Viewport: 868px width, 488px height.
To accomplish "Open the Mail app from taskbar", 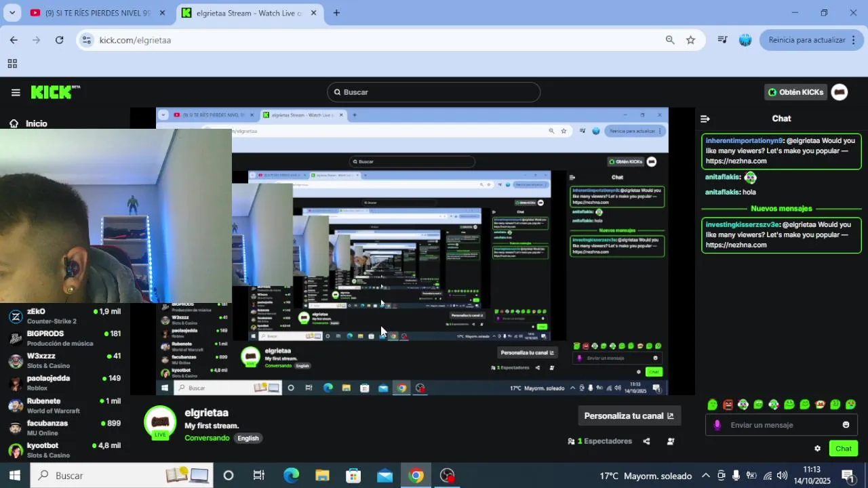I will [384, 476].
